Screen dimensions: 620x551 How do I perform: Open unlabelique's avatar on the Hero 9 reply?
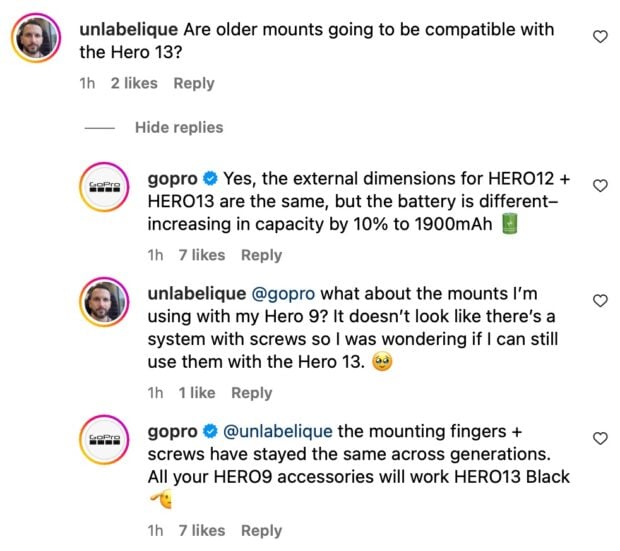pyautogui.click(x=105, y=303)
